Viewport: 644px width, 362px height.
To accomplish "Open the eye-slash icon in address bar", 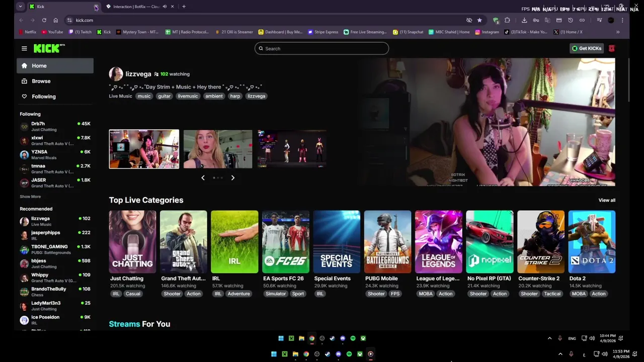I will pos(469,20).
